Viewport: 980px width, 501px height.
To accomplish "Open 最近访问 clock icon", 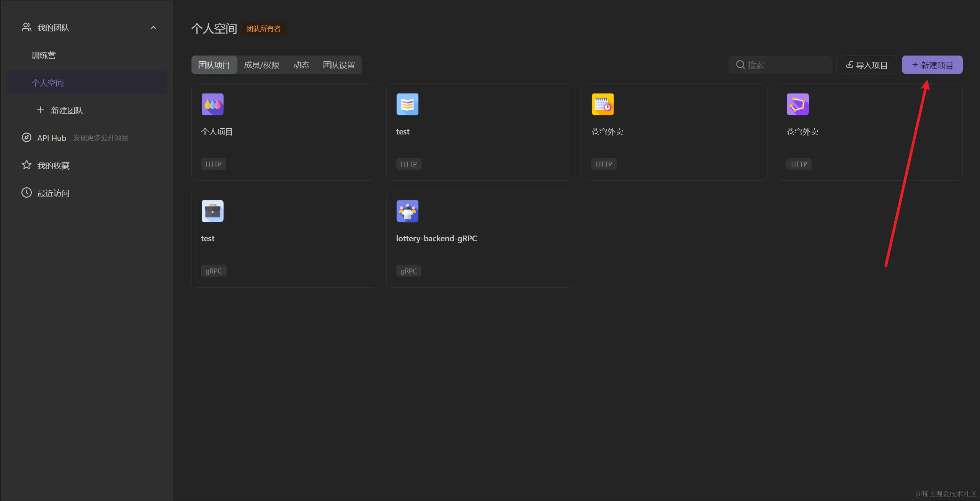I will tap(26, 193).
